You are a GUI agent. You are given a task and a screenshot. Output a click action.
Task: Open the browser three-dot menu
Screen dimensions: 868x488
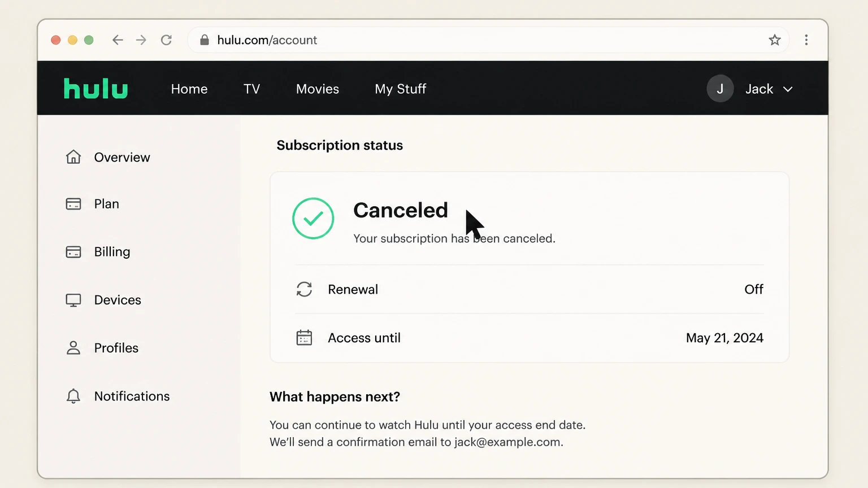[x=806, y=40]
